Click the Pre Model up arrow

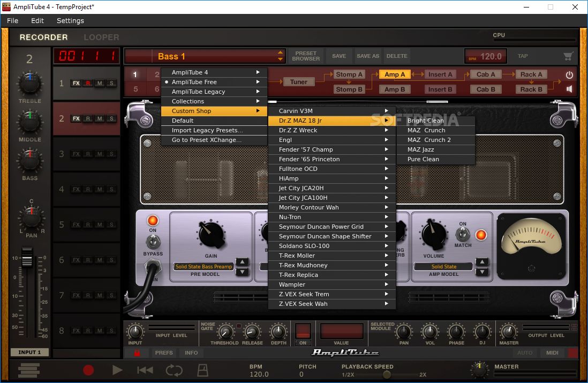(x=242, y=262)
